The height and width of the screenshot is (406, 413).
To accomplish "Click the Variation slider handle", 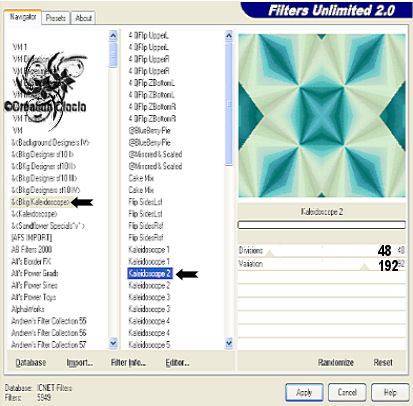I will (365, 267).
